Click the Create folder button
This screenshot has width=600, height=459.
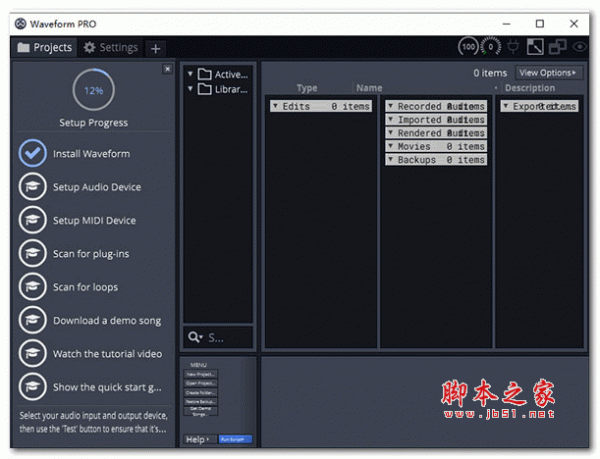[x=201, y=392]
